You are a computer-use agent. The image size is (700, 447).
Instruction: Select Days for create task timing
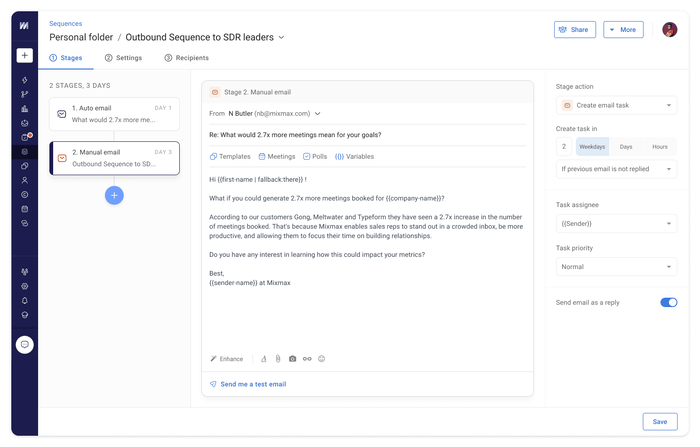coord(626,146)
